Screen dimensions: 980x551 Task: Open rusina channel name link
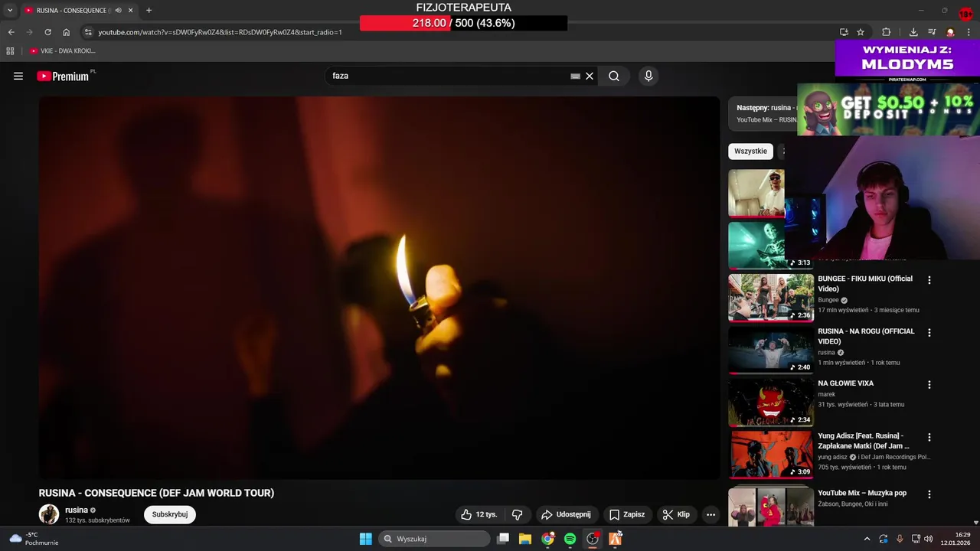point(77,510)
